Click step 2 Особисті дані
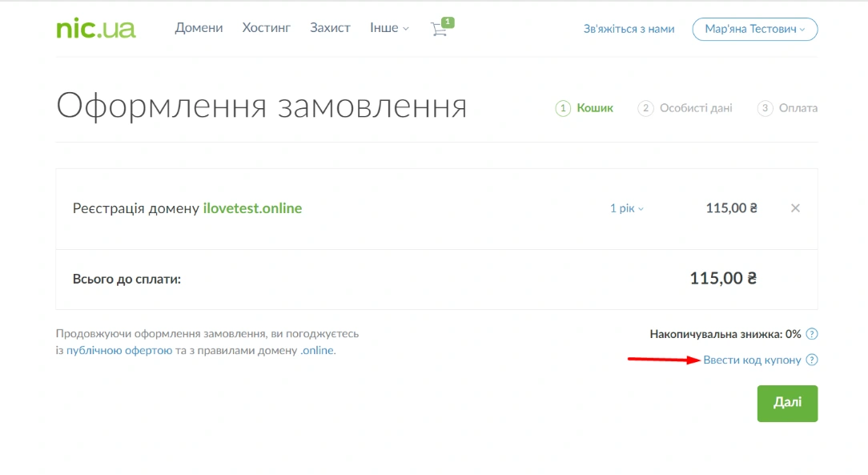This screenshot has width=868, height=475. click(x=694, y=108)
